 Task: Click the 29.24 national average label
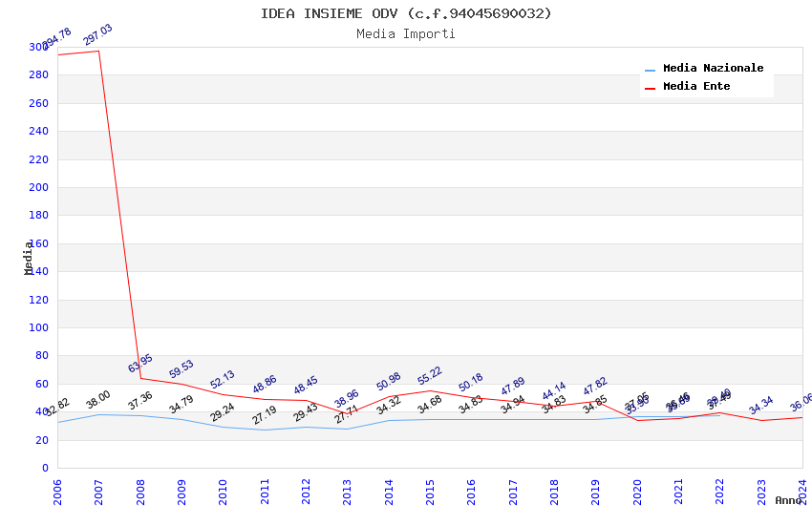click(x=223, y=412)
